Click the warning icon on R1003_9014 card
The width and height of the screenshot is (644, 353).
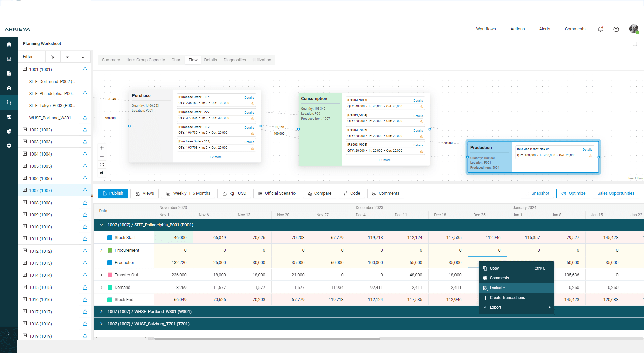coord(421,107)
